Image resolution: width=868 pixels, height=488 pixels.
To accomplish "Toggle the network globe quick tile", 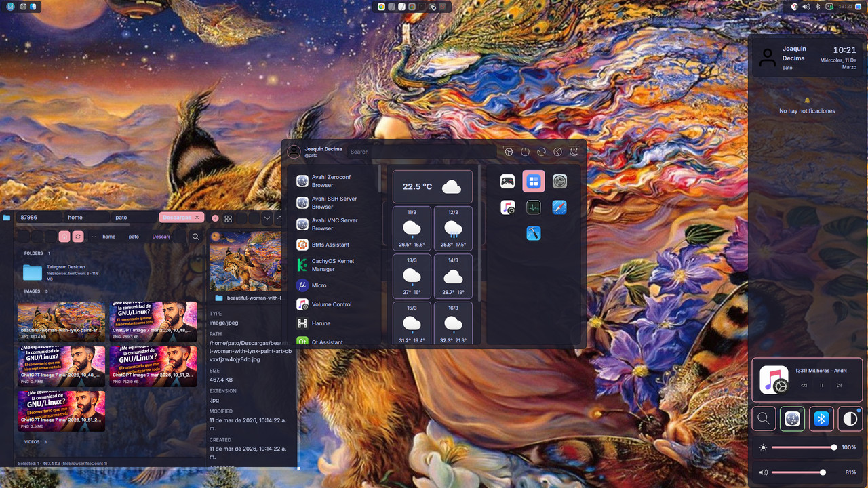I will tap(792, 419).
